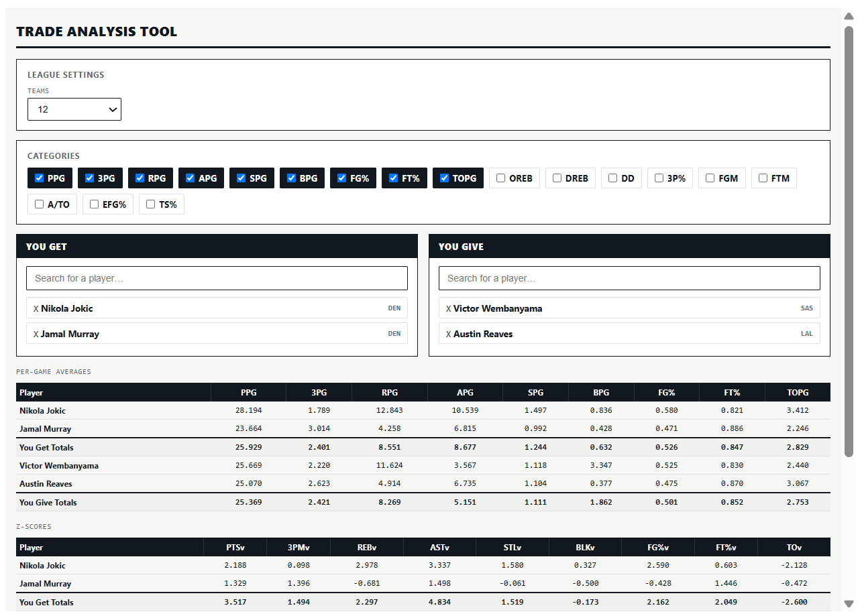Viewport: 862px width, 616px height.
Task: Click Nikola Jokic's ASTv z-score 3.337
Action: point(439,566)
